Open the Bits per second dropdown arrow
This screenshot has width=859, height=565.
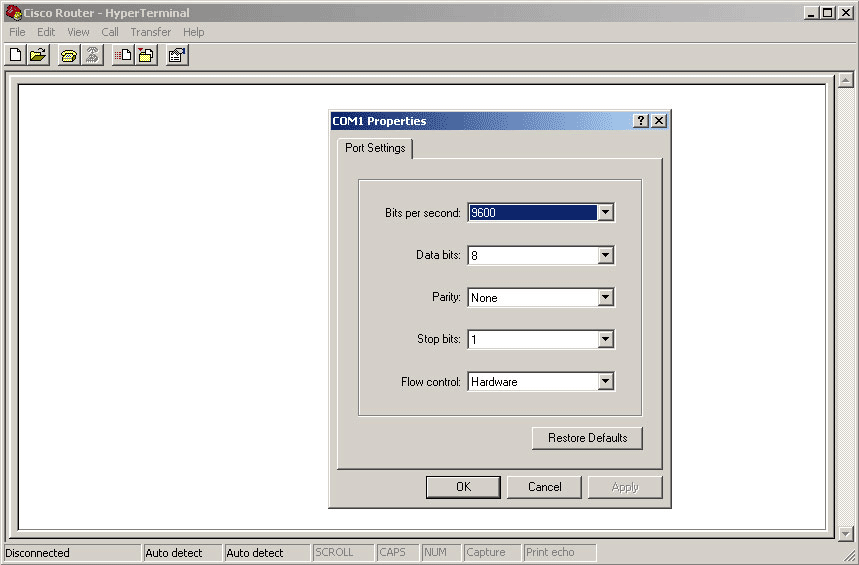pyautogui.click(x=605, y=213)
